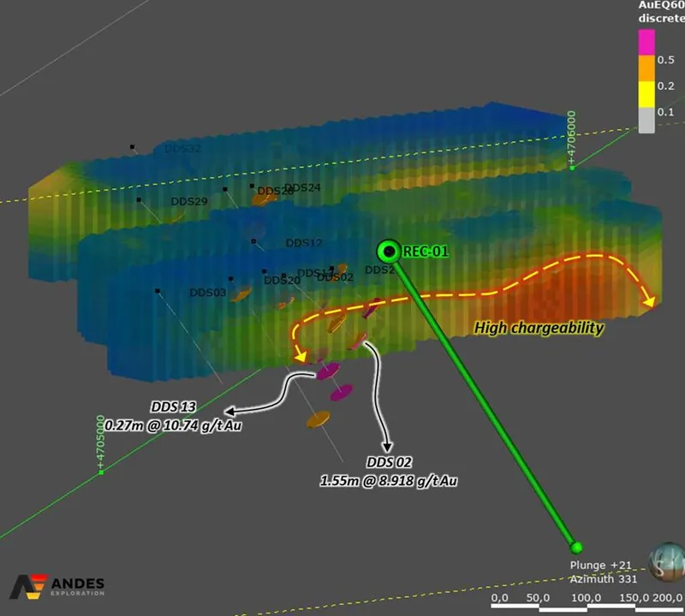Select the DDS02 drillhole label in the model
This screenshot has height=616, width=685.
(335, 277)
